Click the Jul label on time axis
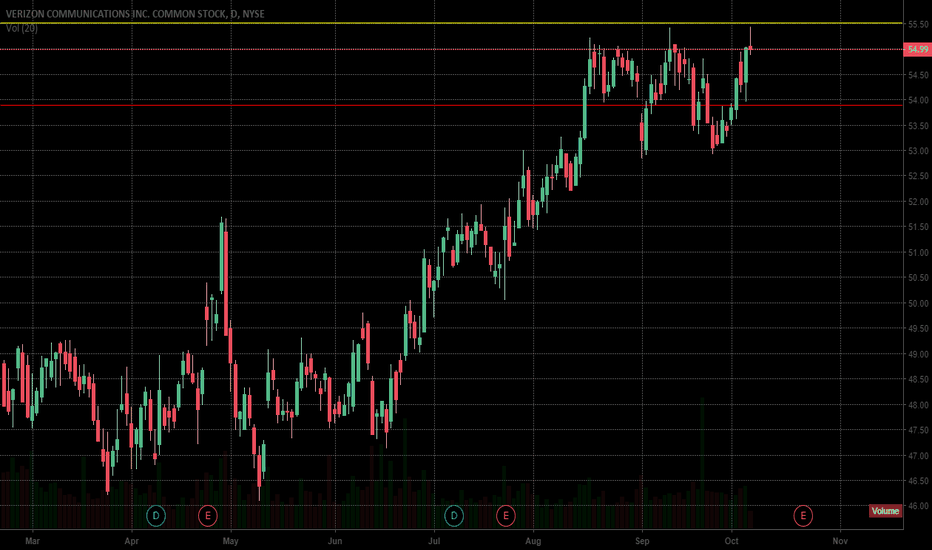This screenshot has width=932, height=550. [434, 540]
